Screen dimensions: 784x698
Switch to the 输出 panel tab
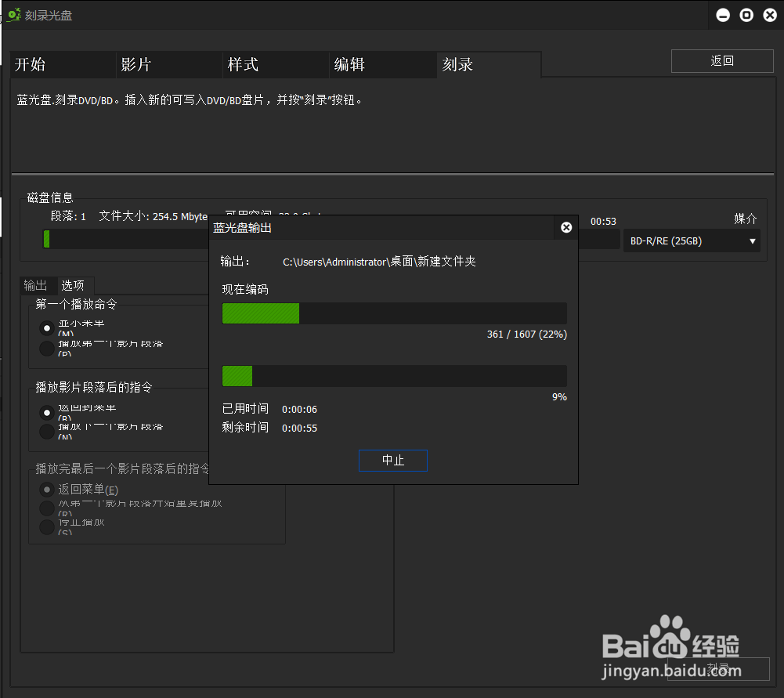[x=36, y=285]
